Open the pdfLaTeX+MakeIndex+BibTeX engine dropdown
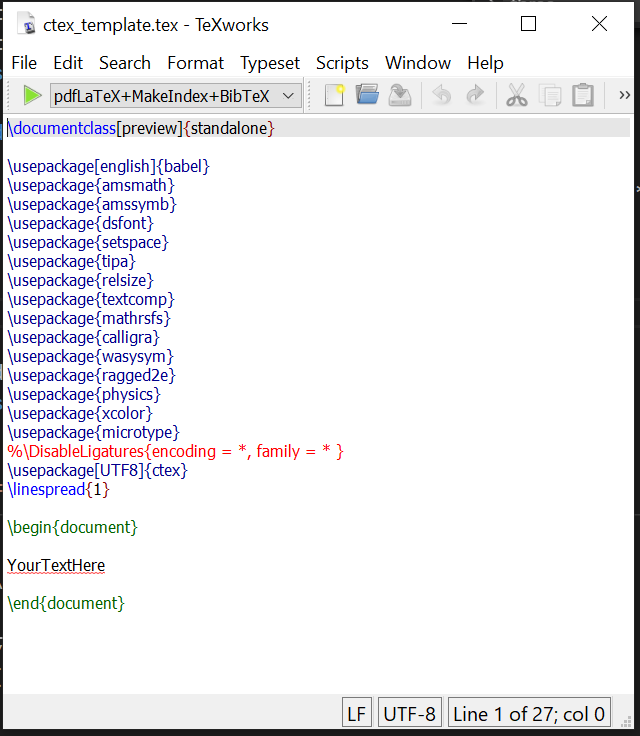 click(x=176, y=96)
